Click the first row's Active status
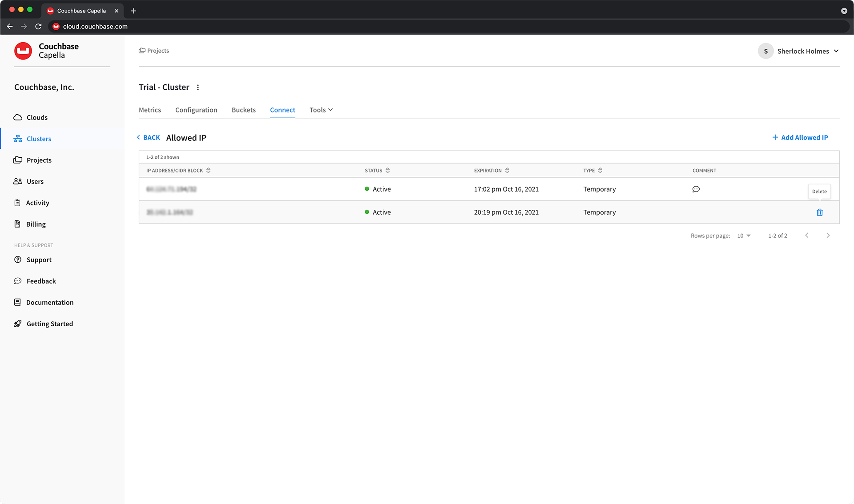The image size is (854, 504). 378,189
